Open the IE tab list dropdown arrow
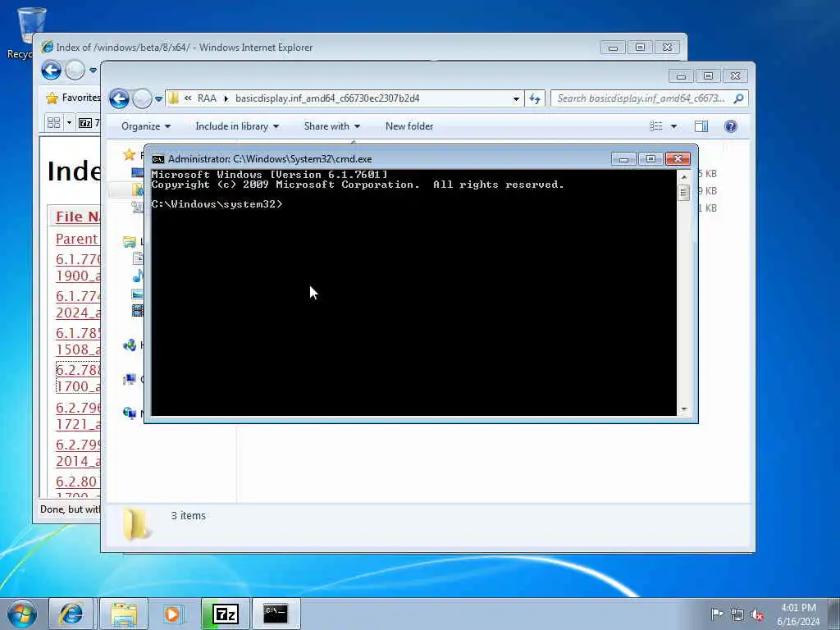This screenshot has width=840, height=630. pyautogui.click(x=69, y=123)
